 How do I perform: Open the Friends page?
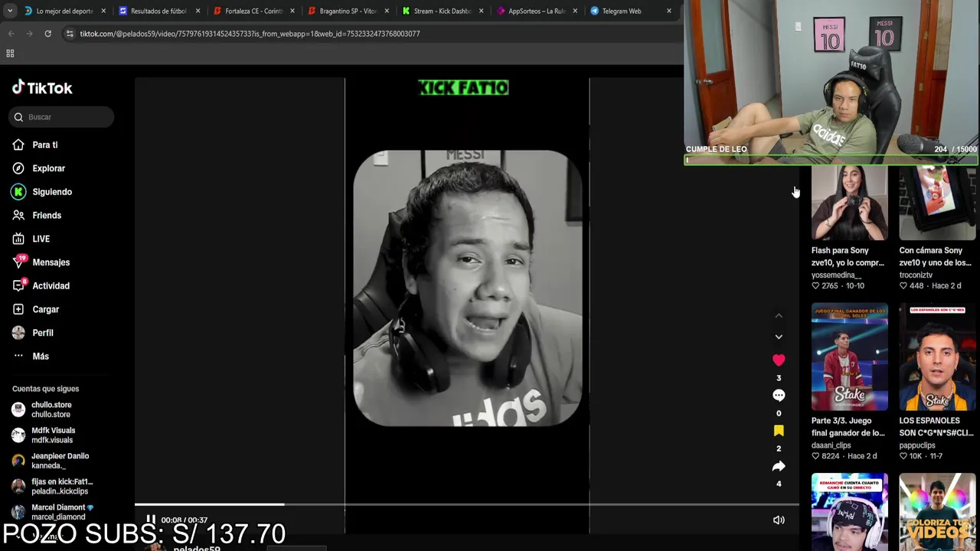tap(47, 216)
